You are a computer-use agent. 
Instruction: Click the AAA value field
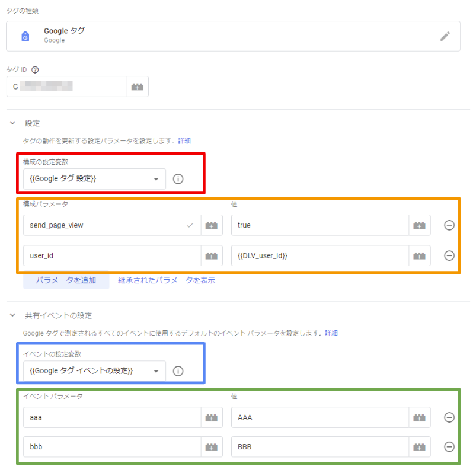click(x=320, y=417)
